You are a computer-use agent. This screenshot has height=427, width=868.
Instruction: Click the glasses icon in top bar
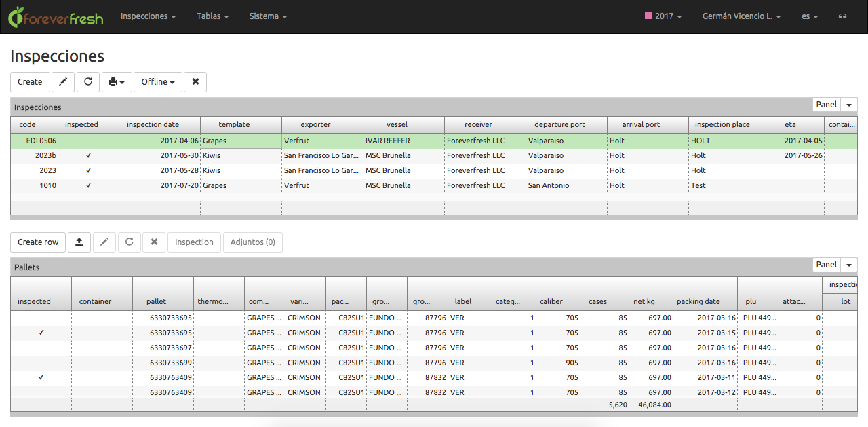[x=843, y=16]
